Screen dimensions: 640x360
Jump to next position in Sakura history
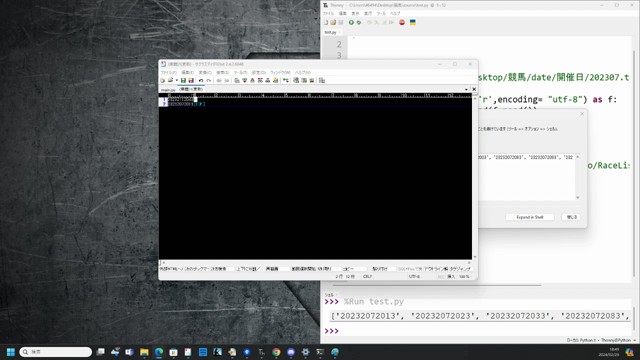tap(227, 80)
